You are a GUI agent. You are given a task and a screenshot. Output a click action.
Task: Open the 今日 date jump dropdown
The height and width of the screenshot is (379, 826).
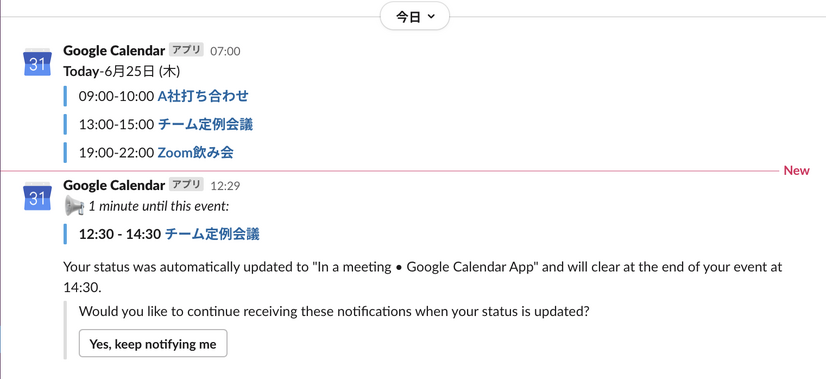click(415, 17)
